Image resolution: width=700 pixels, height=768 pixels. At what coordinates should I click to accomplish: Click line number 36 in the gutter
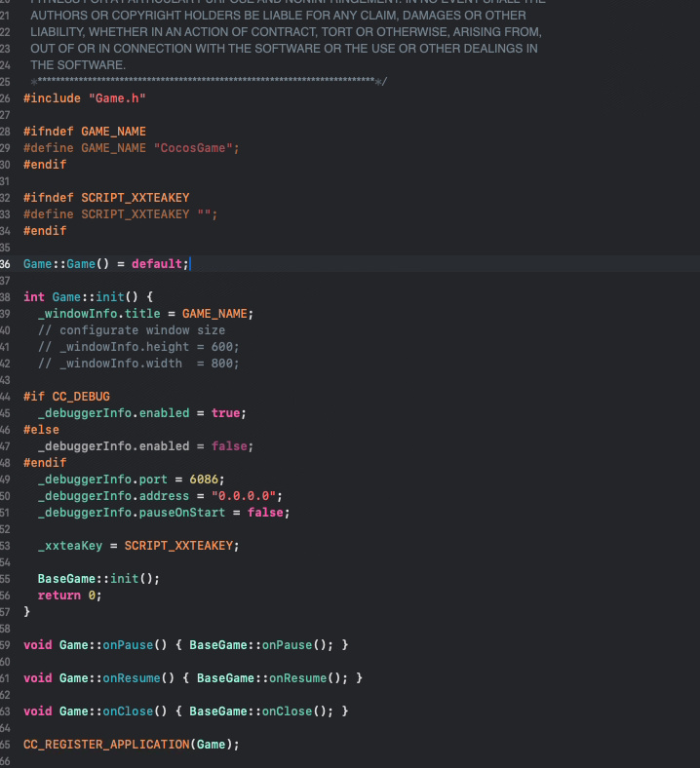tap(5, 264)
